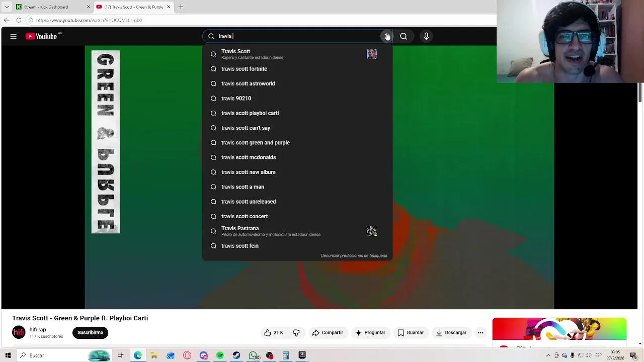The width and height of the screenshot is (644, 362).
Task: Share the video with Compartir
Action: (328, 332)
